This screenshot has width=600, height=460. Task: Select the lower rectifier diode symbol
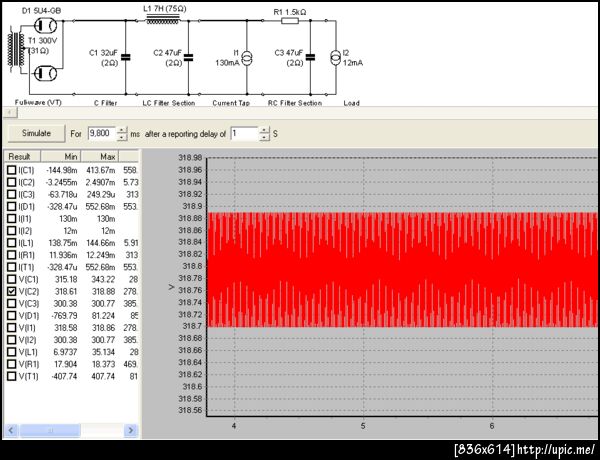[45, 73]
